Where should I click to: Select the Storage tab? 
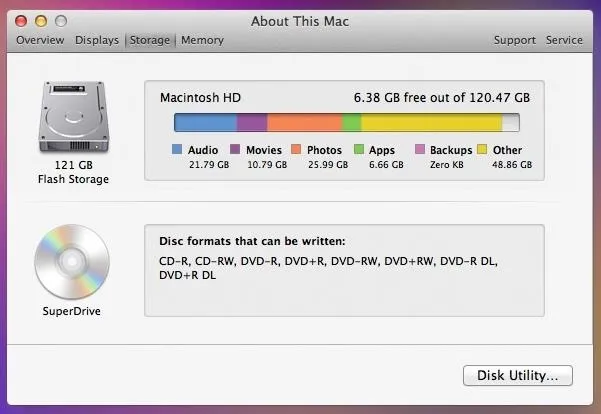(x=150, y=40)
